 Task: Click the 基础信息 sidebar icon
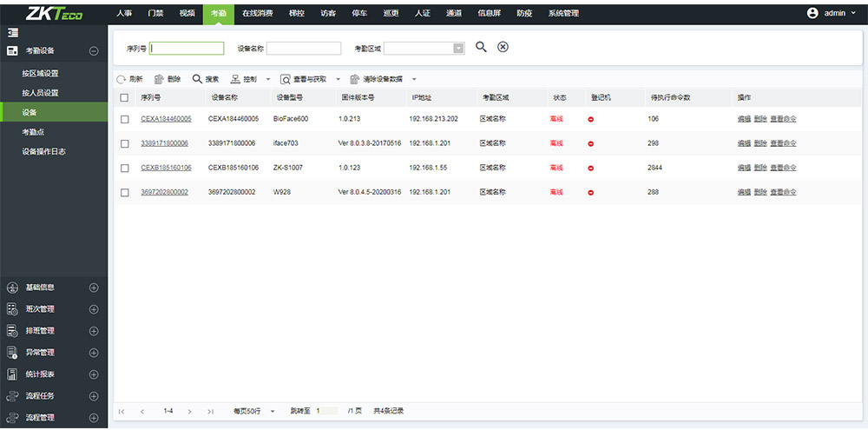coord(12,288)
